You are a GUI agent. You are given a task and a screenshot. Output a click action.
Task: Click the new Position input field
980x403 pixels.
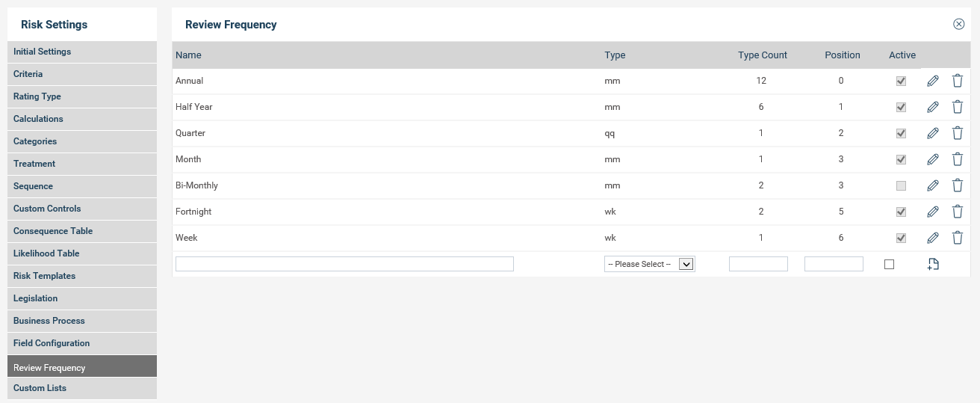click(x=834, y=264)
